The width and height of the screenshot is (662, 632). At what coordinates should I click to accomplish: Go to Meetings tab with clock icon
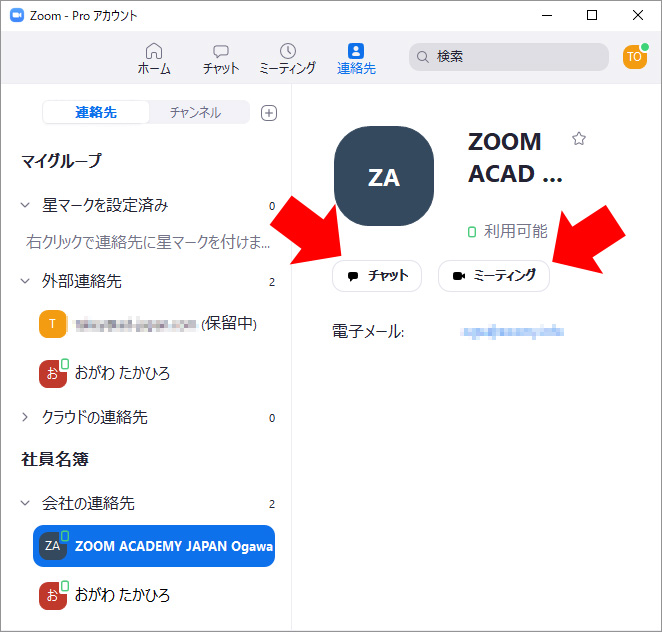coord(287,52)
